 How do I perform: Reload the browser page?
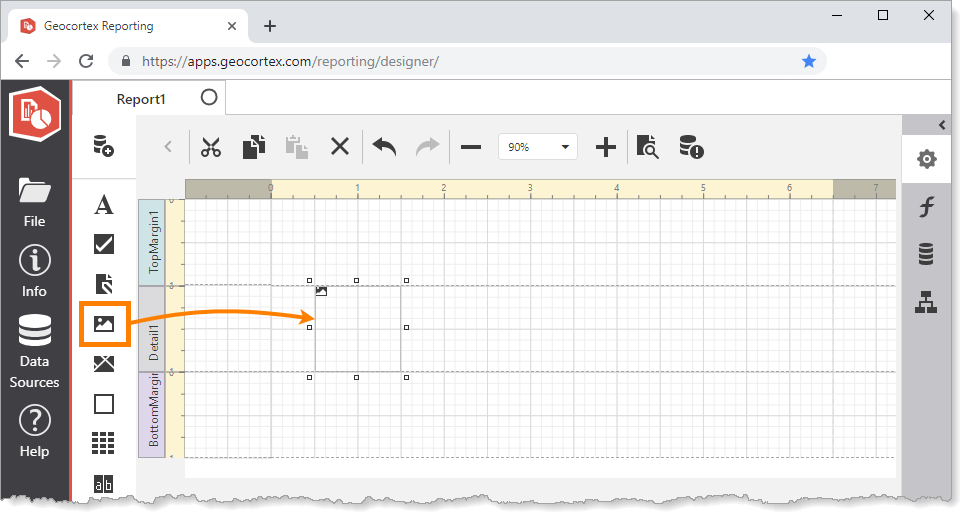(86, 61)
